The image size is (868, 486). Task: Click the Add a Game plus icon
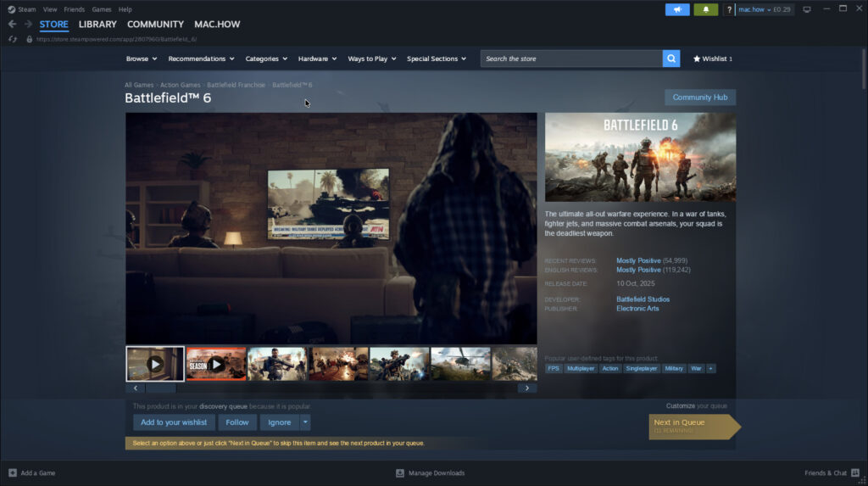(x=13, y=472)
